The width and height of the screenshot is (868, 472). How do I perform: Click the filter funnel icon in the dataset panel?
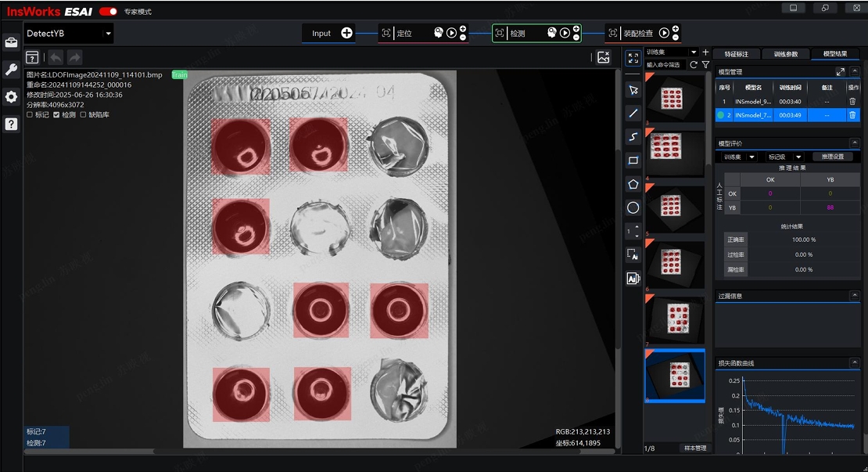click(x=705, y=65)
